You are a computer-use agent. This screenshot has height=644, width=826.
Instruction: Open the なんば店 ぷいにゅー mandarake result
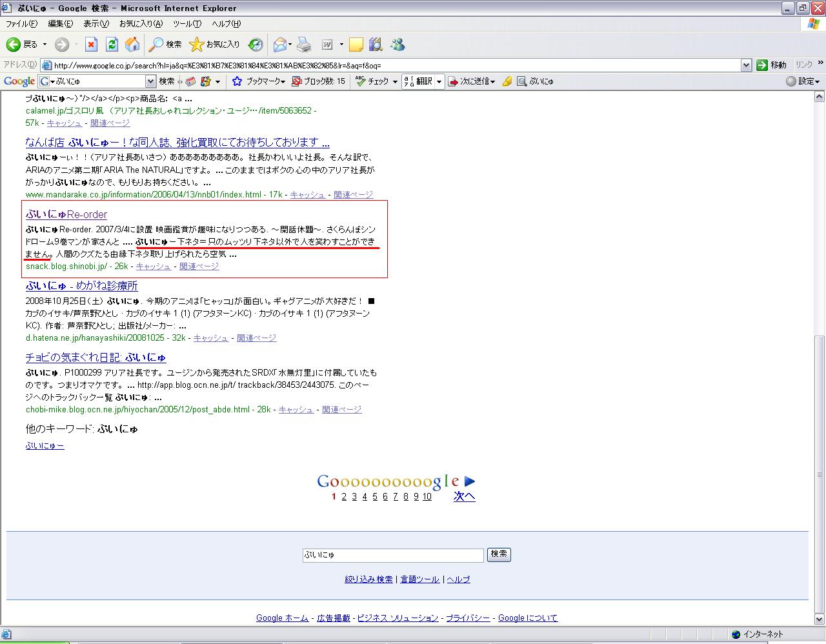[177, 143]
